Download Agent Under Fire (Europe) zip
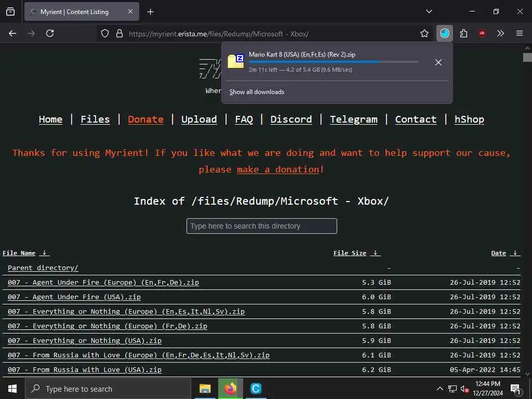Image resolution: width=532 pixels, height=399 pixels. (x=103, y=282)
